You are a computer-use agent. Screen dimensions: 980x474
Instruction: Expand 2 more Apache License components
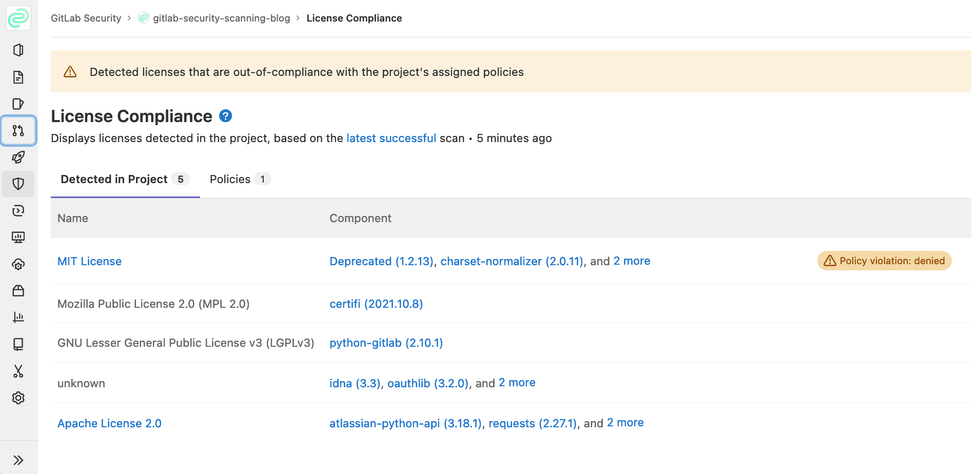pos(625,423)
